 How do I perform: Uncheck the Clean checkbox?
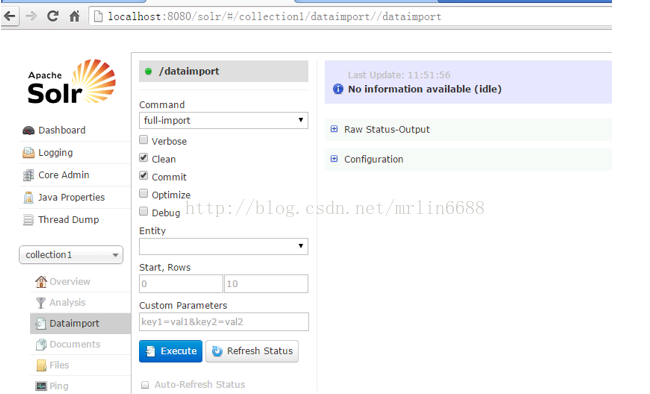143,158
